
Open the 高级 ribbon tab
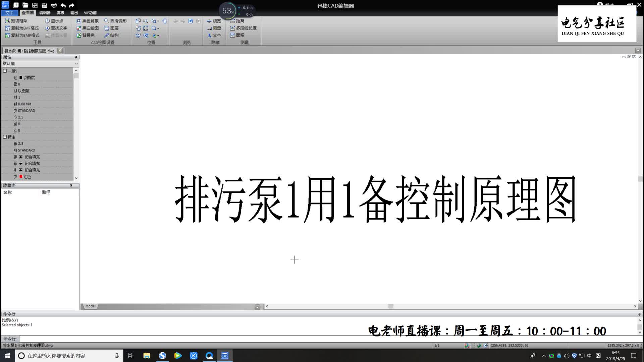[x=60, y=13]
